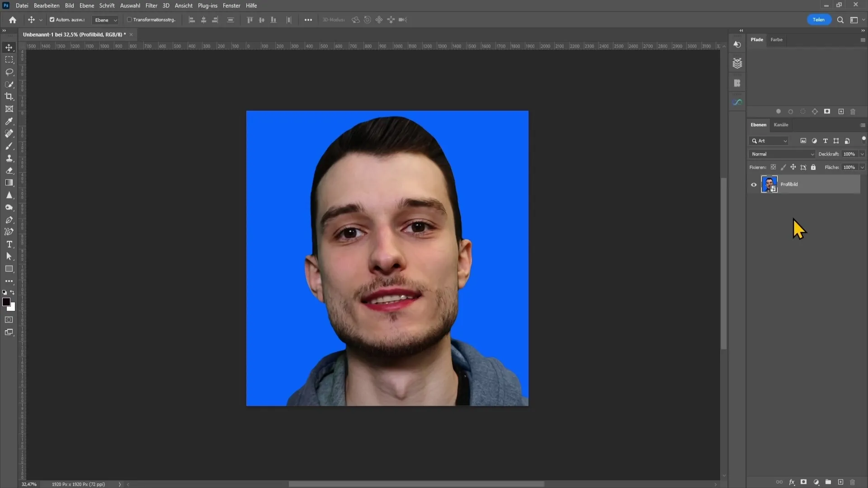Enable Auto-select checkbox in options bar
Screen dimensions: 868x488
click(52, 20)
